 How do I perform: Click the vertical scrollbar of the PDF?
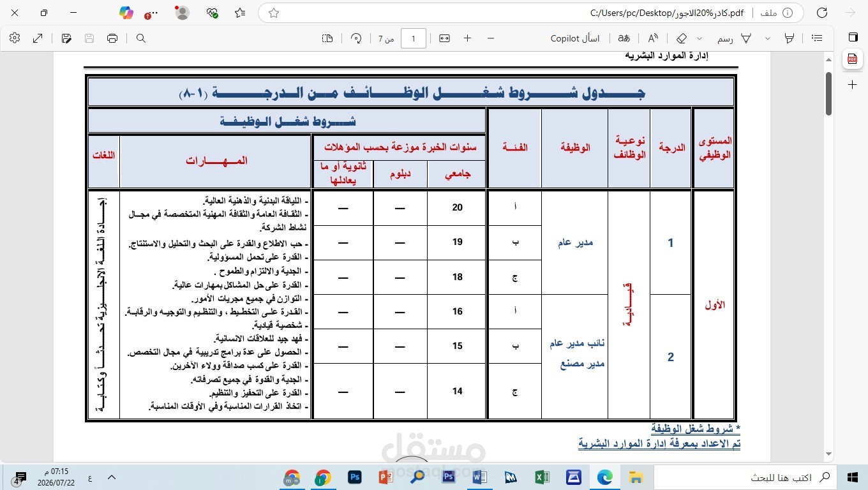click(x=829, y=93)
